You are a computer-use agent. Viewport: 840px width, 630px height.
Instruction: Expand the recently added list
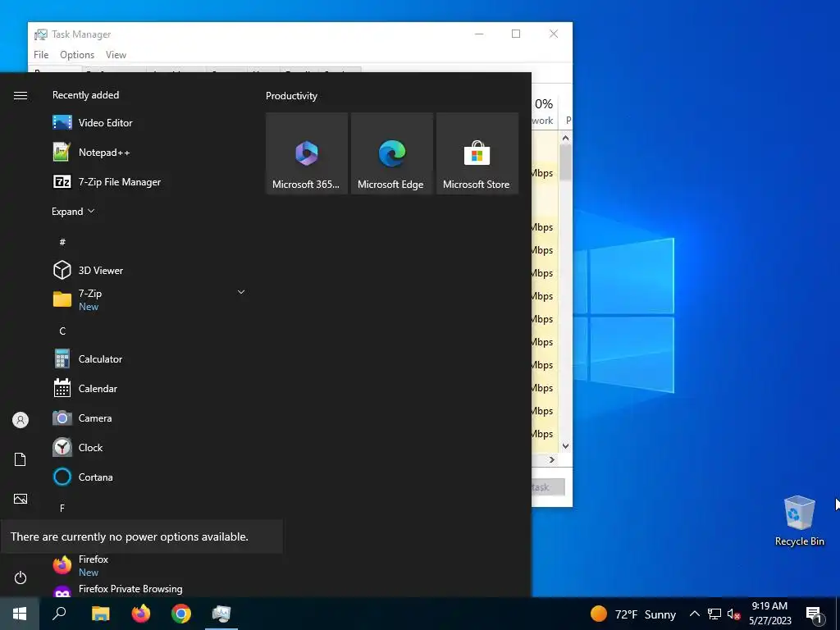(x=73, y=211)
